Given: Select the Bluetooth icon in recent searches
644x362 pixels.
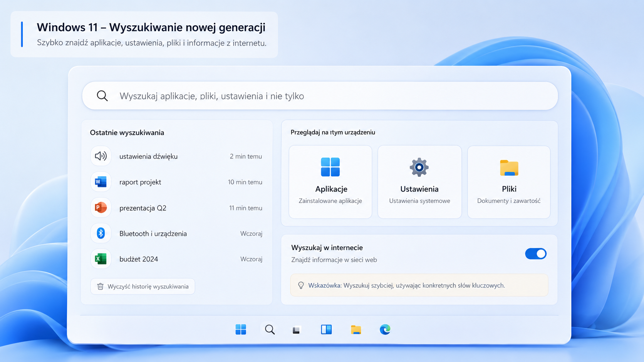Looking at the screenshot, I should point(101,233).
